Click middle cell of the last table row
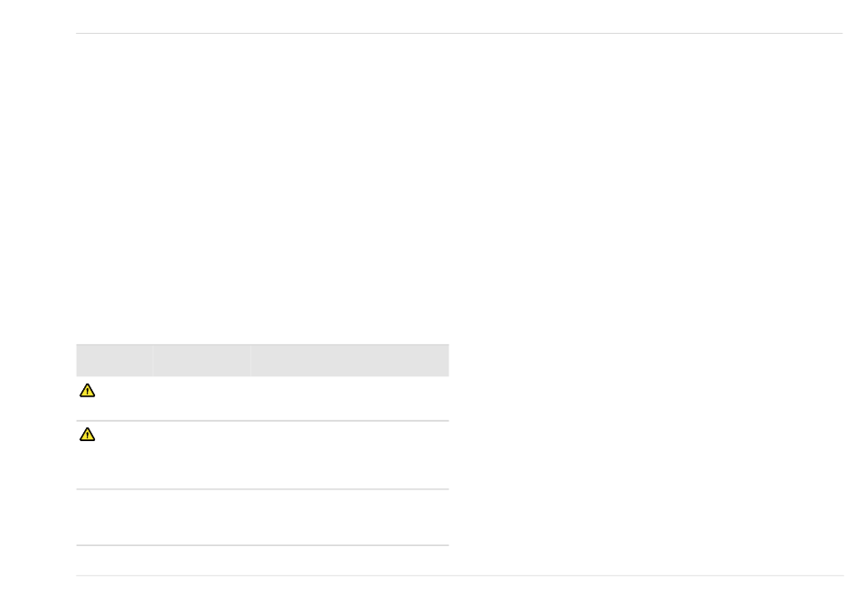 tap(201, 518)
